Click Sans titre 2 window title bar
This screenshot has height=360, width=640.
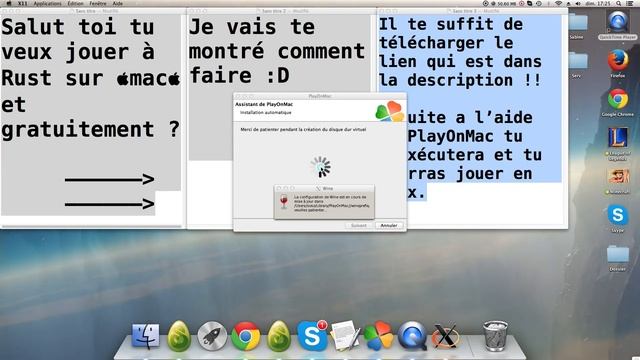click(282, 11)
